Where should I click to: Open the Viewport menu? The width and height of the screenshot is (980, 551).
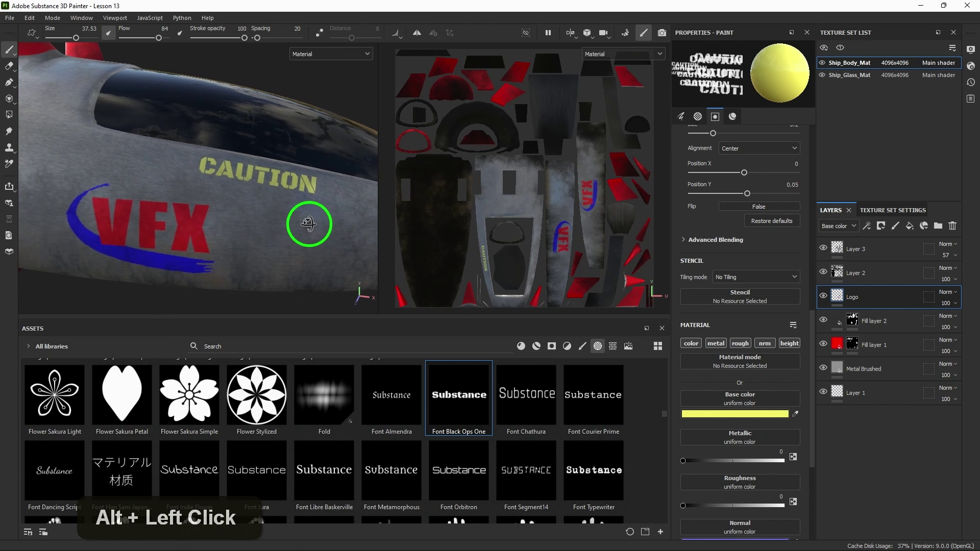115,17
